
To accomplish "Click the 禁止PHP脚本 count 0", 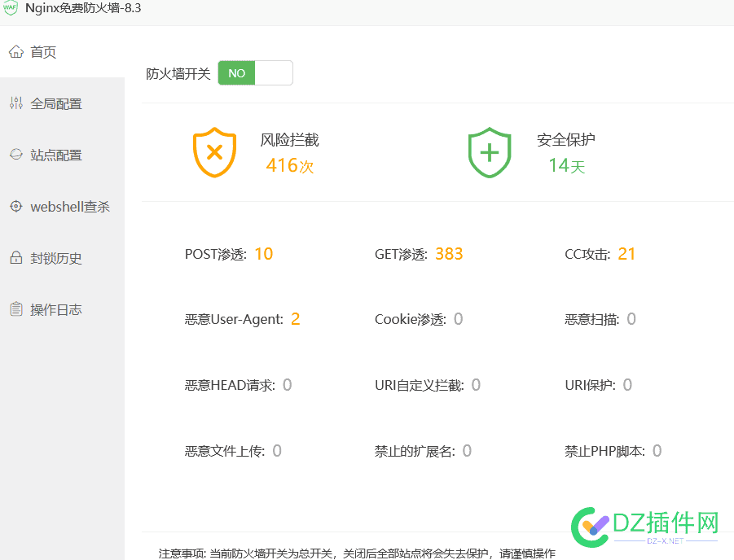I will point(657,451).
